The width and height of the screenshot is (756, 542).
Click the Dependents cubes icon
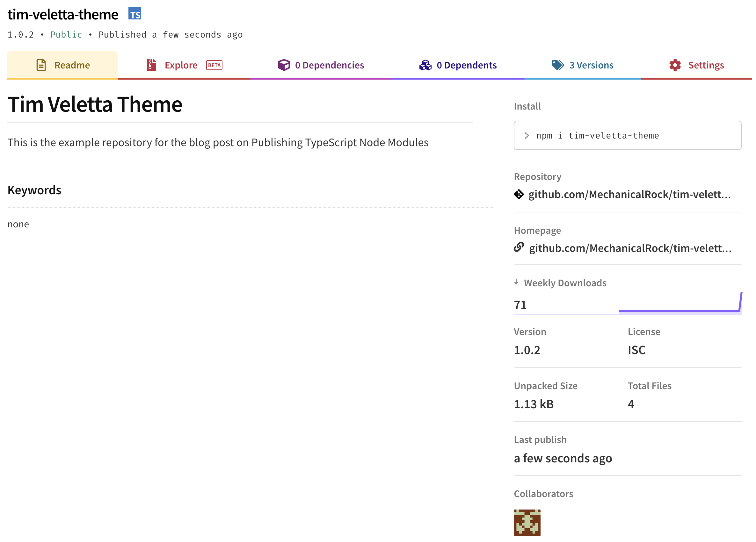[425, 65]
